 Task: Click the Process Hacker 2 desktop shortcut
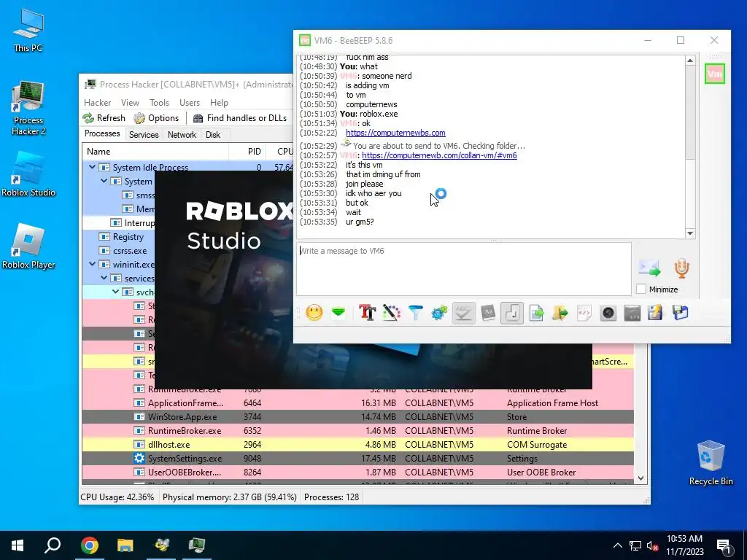coord(28,109)
